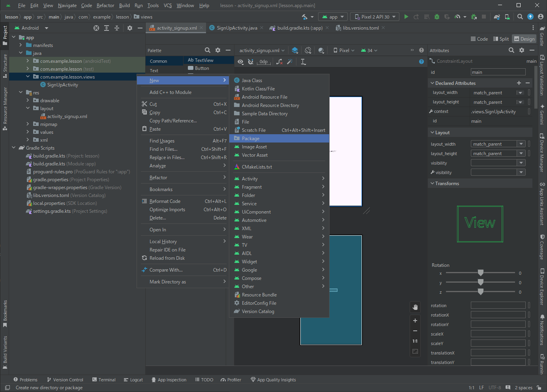Toggle the autoconnect magnet icon
The height and width of the screenshot is (392, 547).
tap(251, 62)
